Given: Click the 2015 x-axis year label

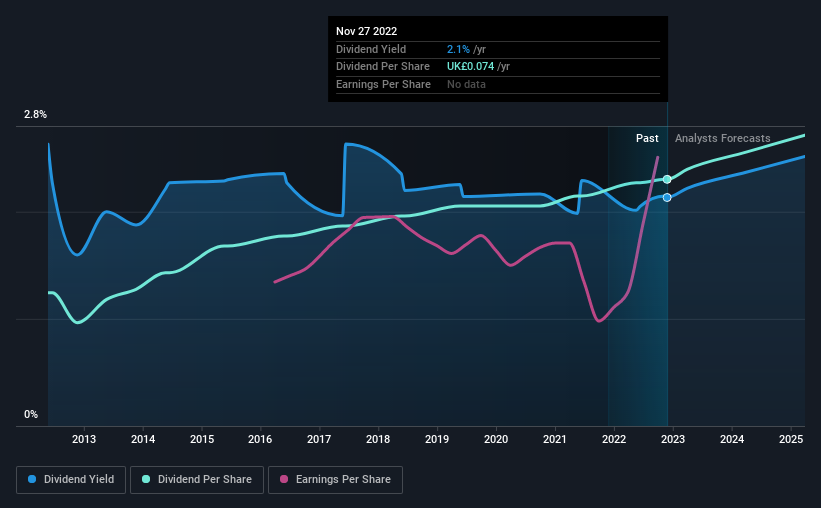Looking at the screenshot, I should tap(202, 439).
